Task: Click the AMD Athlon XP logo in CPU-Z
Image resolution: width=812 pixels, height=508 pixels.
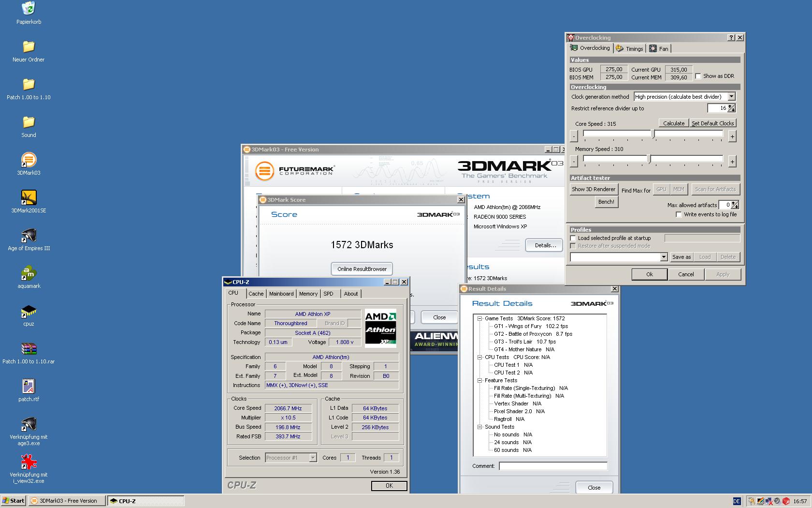Action: [380, 329]
